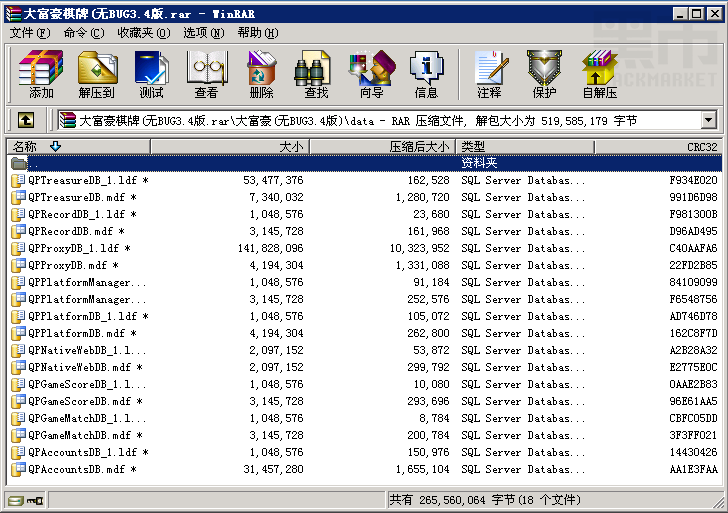The image size is (728, 513).
Task: Click the icon of QPAccountsDB.mdf
Action: coord(18,469)
